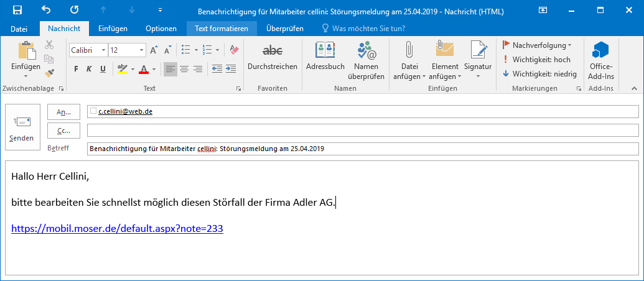
Task: Open the Datei tab
Action: coord(19,29)
